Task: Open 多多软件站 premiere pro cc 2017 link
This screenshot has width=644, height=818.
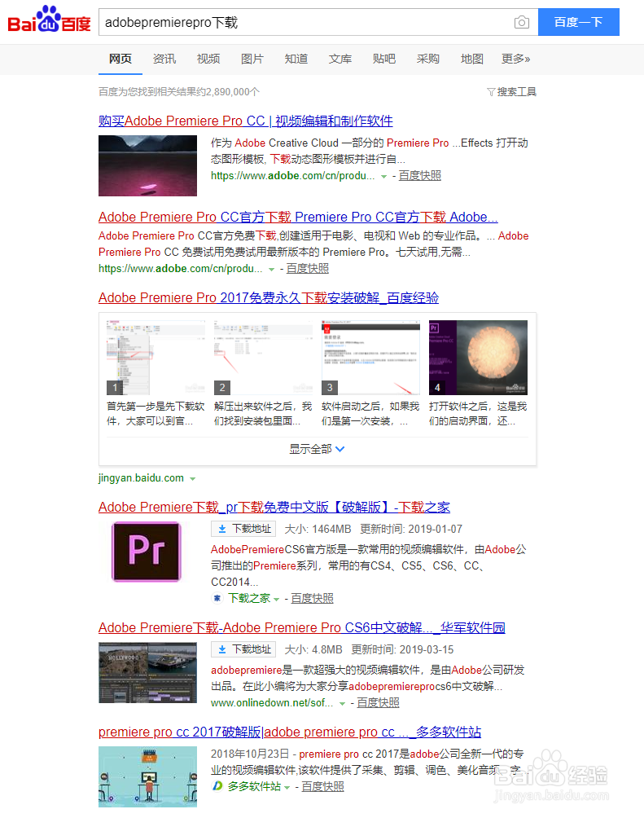Action: (x=290, y=732)
